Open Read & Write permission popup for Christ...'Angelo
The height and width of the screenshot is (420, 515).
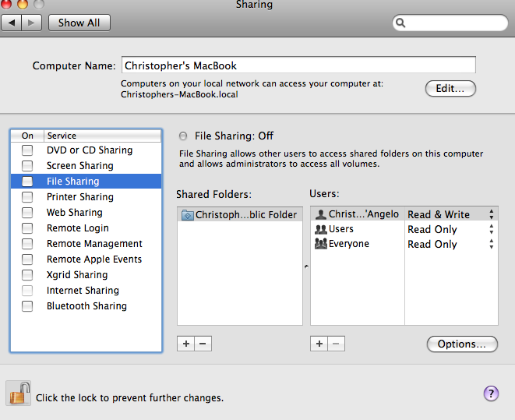click(451, 214)
